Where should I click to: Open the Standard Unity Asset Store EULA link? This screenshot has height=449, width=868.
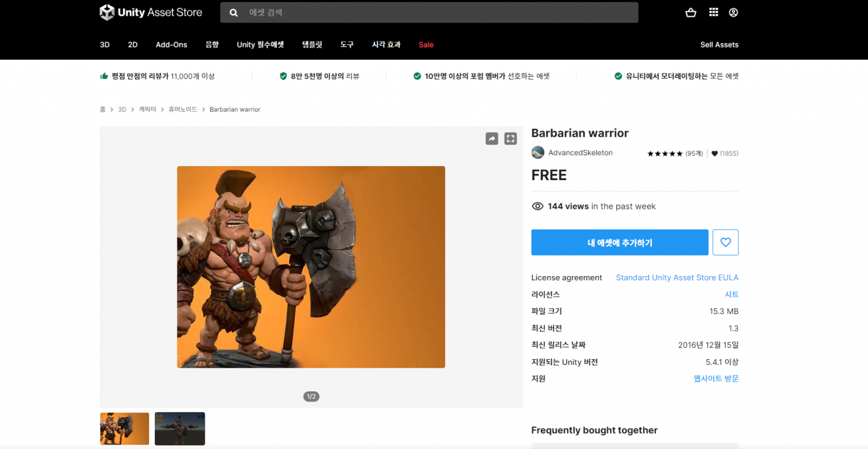pos(677,277)
